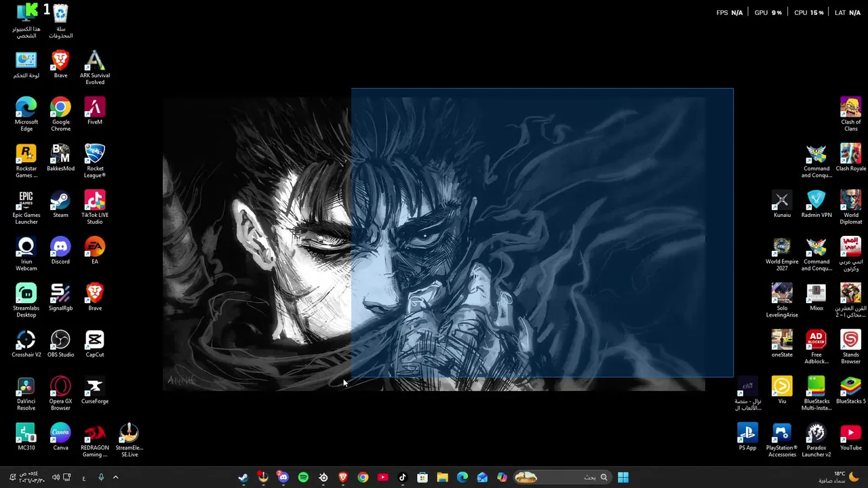Select the Paradox Launcher v2 desktop shortcut
This screenshot has height=488, width=868.
[x=816, y=440]
